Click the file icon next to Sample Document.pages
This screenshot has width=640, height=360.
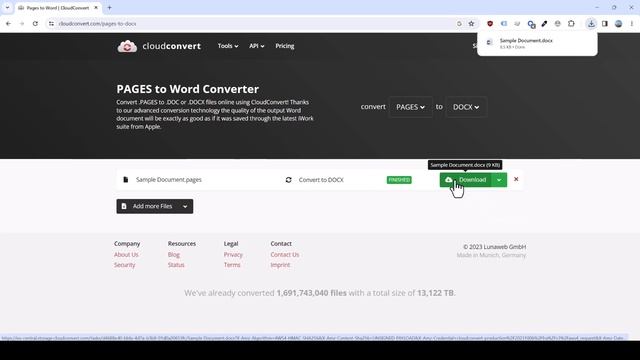click(126, 180)
